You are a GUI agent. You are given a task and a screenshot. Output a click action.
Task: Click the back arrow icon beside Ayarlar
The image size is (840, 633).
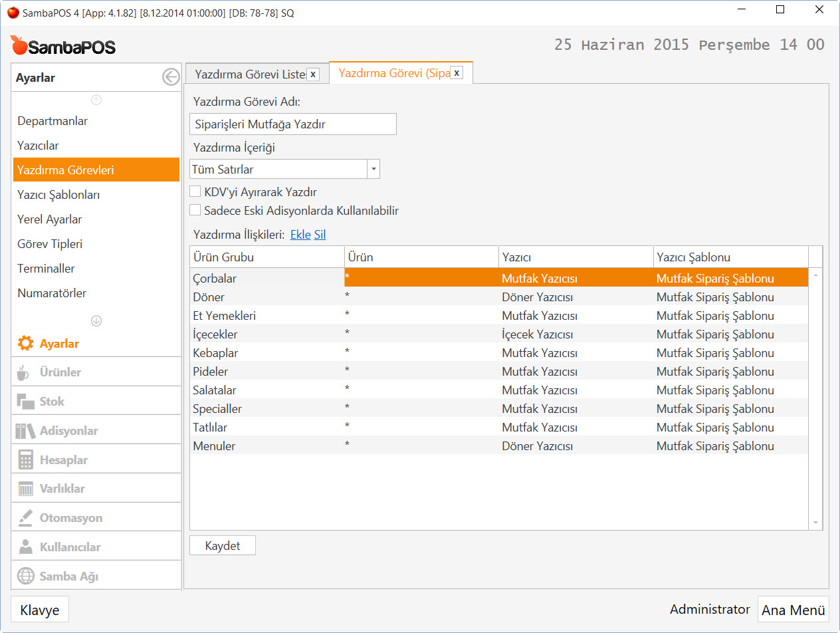[x=171, y=78]
